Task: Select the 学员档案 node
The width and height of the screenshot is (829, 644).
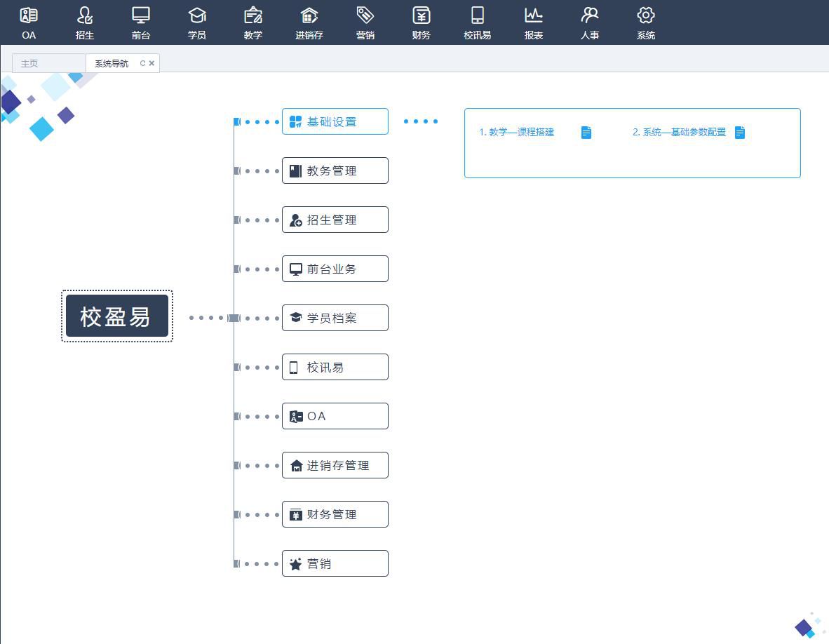Action: tap(335, 318)
